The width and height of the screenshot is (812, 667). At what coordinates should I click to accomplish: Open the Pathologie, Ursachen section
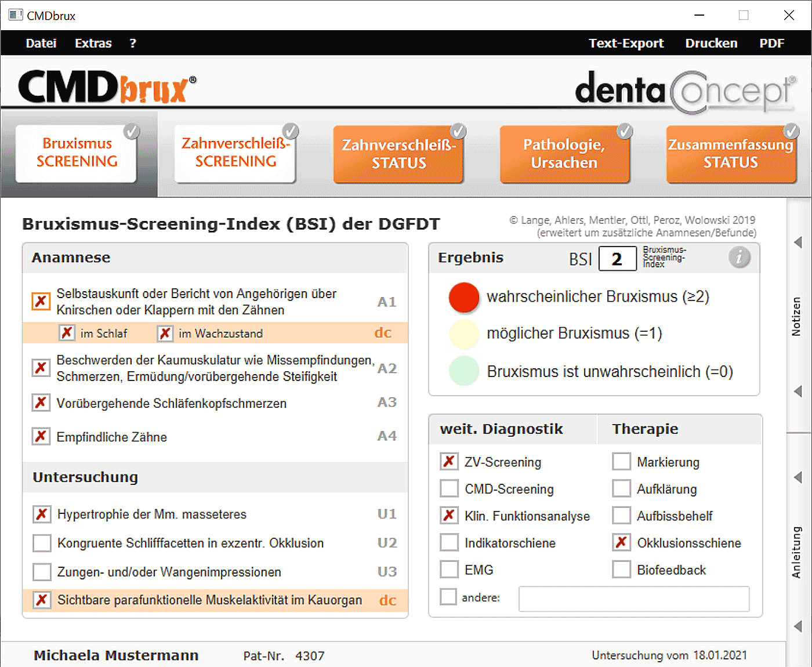coord(564,154)
